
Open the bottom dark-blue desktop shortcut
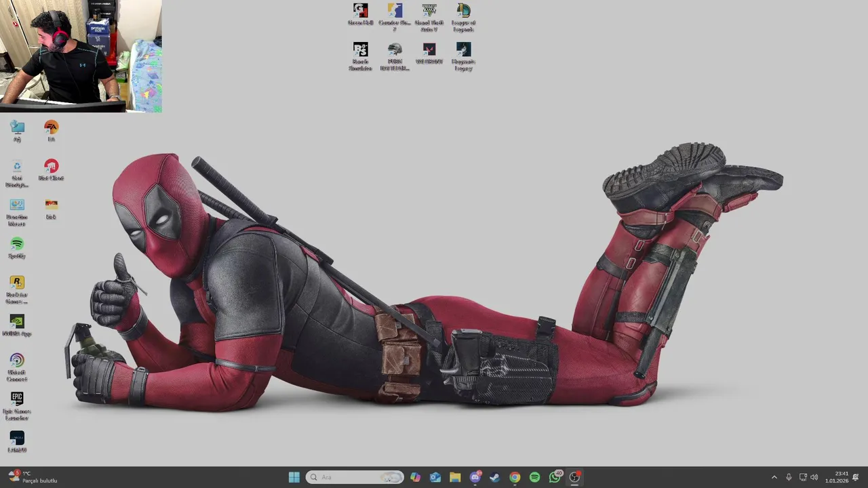pos(17,442)
